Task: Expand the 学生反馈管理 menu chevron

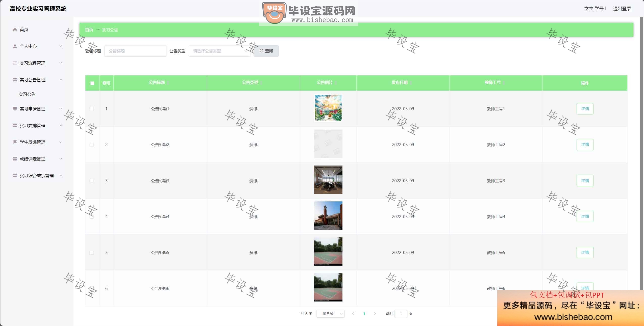Action: (x=61, y=142)
